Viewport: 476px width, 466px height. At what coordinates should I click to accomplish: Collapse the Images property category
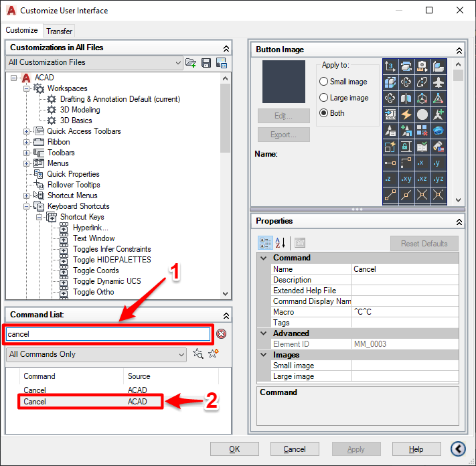point(264,355)
